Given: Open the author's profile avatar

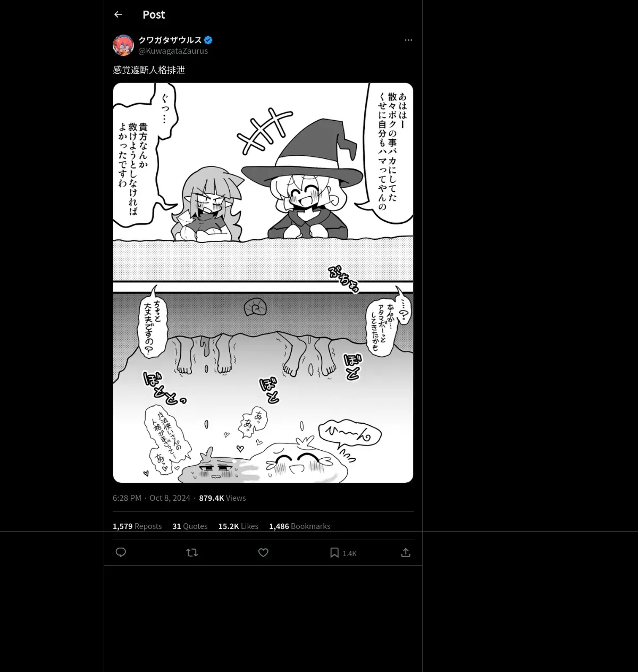Looking at the screenshot, I should tap(123, 45).
